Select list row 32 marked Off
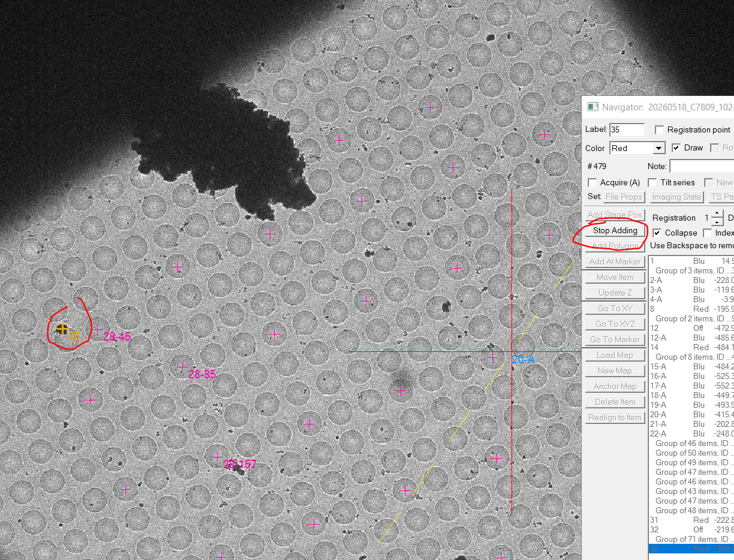The height and width of the screenshot is (560, 734). pyautogui.click(x=691, y=529)
